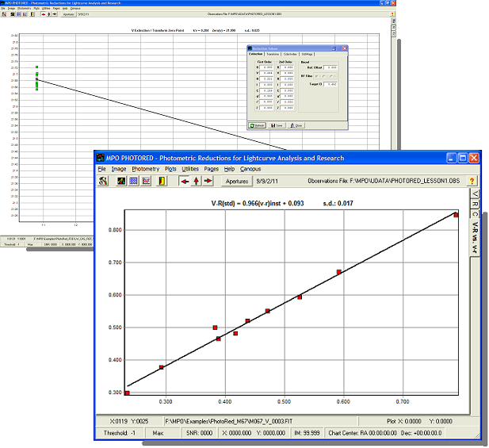Select the V-R vs. v-r side tab
Viewport: 489px width, 448px height.
click(475, 237)
